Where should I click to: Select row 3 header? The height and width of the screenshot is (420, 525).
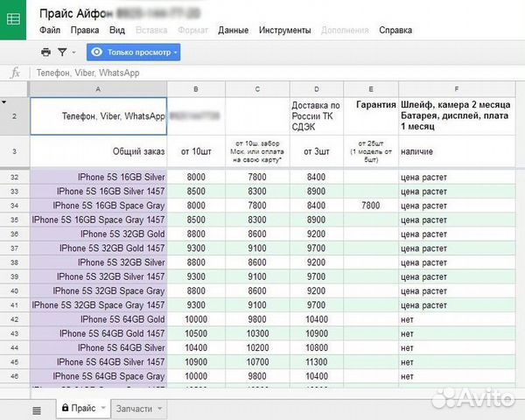pos(14,151)
